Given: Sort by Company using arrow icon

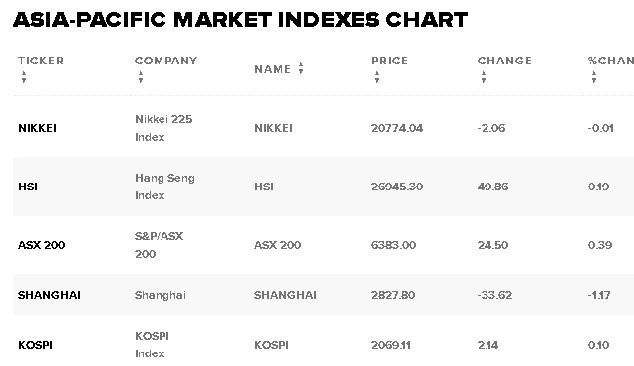Looking at the screenshot, I should tap(141, 77).
